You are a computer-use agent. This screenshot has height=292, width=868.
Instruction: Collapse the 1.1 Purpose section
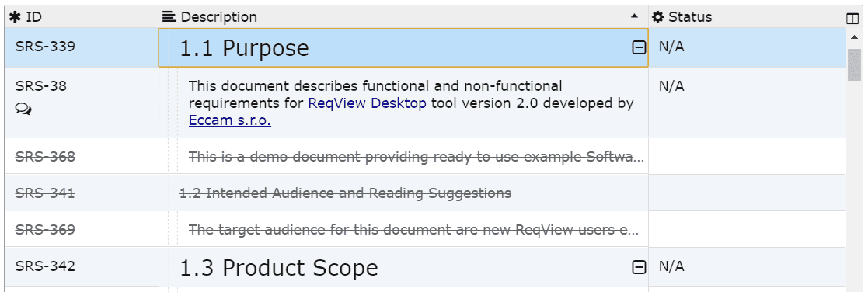coord(639,48)
